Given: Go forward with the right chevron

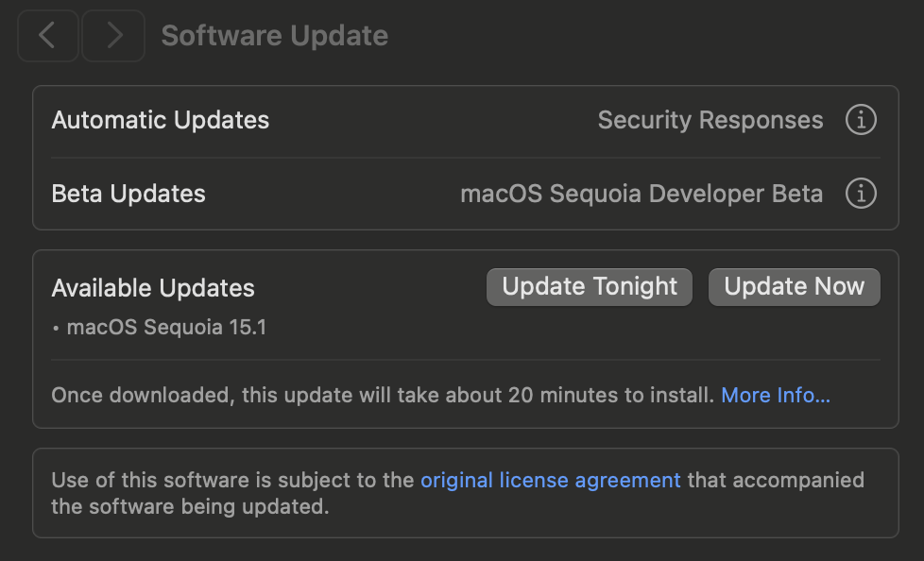Looking at the screenshot, I should tap(113, 36).
